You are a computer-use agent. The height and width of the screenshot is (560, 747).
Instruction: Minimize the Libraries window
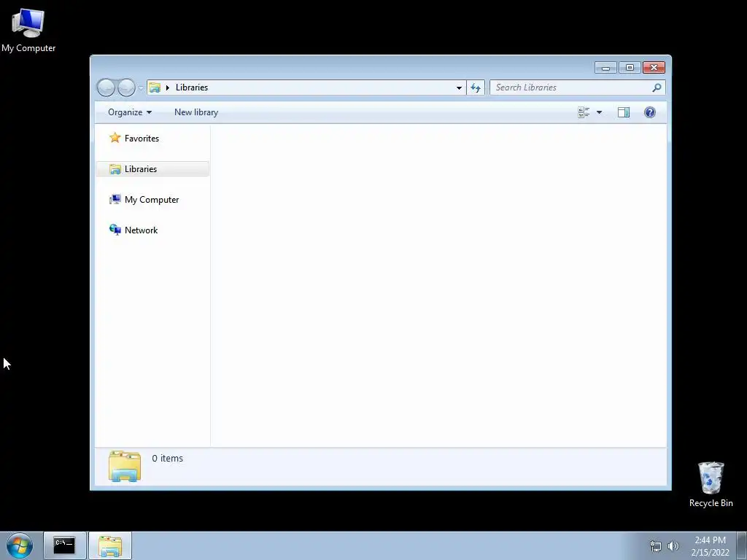tap(605, 68)
